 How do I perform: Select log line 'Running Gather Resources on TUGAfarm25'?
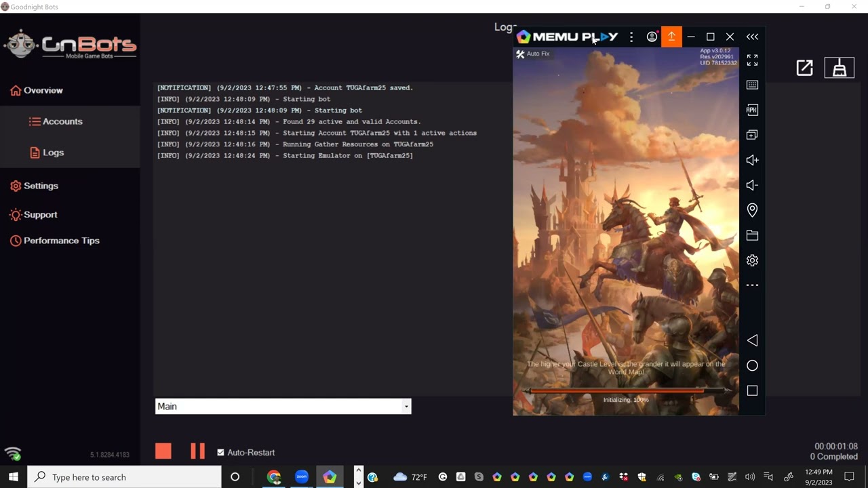[x=295, y=144]
